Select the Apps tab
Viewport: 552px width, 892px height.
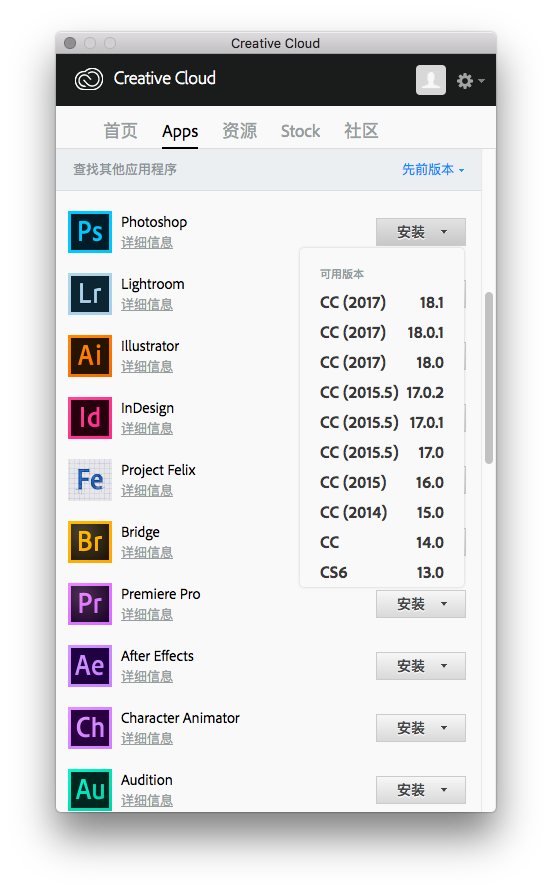point(180,132)
